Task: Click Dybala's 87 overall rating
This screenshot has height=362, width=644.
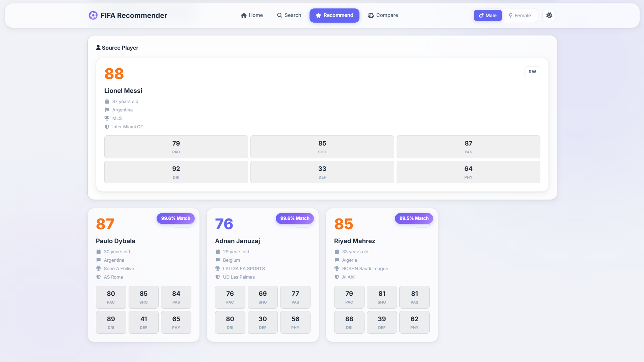Action: 105,224
